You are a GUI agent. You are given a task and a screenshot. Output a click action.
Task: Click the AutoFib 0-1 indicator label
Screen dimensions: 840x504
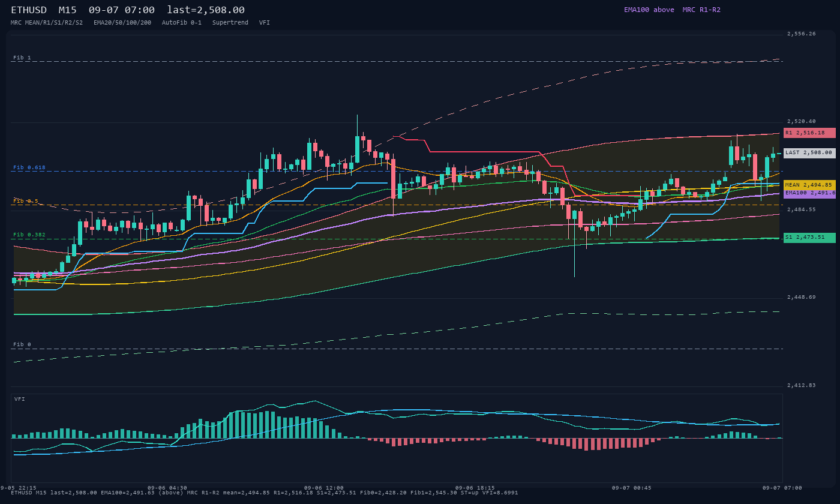point(182,23)
